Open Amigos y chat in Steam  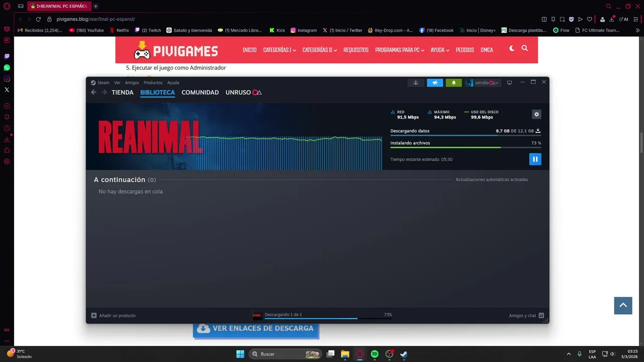pos(526,315)
